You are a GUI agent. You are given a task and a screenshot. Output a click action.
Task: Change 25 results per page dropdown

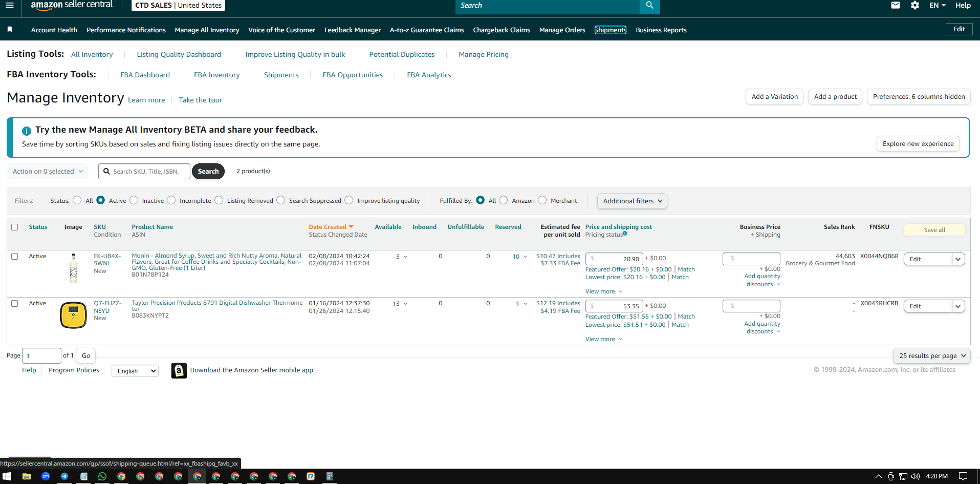(932, 356)
